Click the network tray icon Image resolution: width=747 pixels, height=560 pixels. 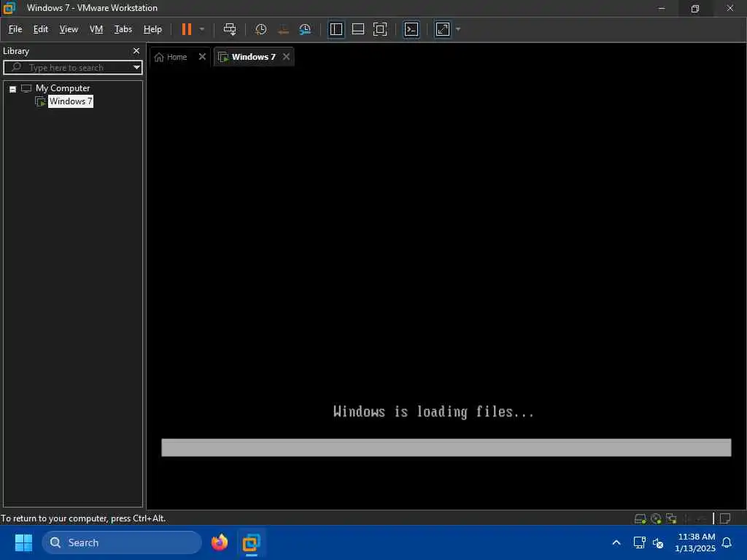[x=639, y=542]
